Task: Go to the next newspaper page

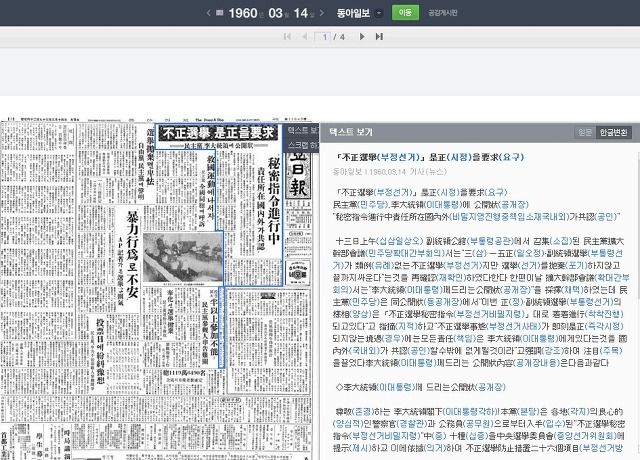Action: [362, 37]
